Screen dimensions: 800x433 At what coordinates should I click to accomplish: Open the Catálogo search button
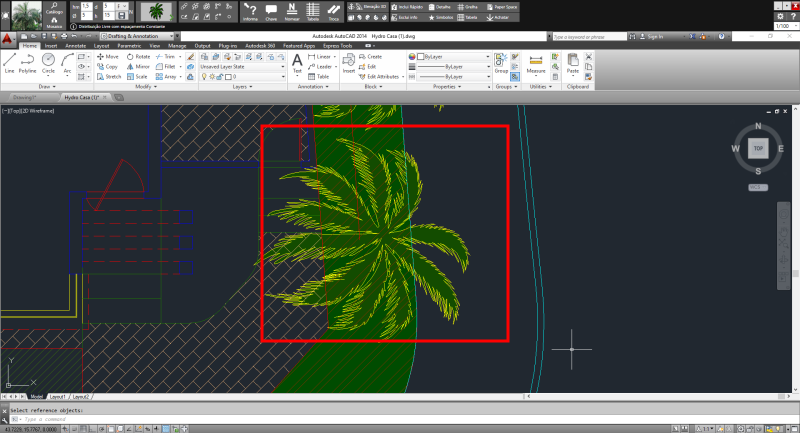click(54, 8)
